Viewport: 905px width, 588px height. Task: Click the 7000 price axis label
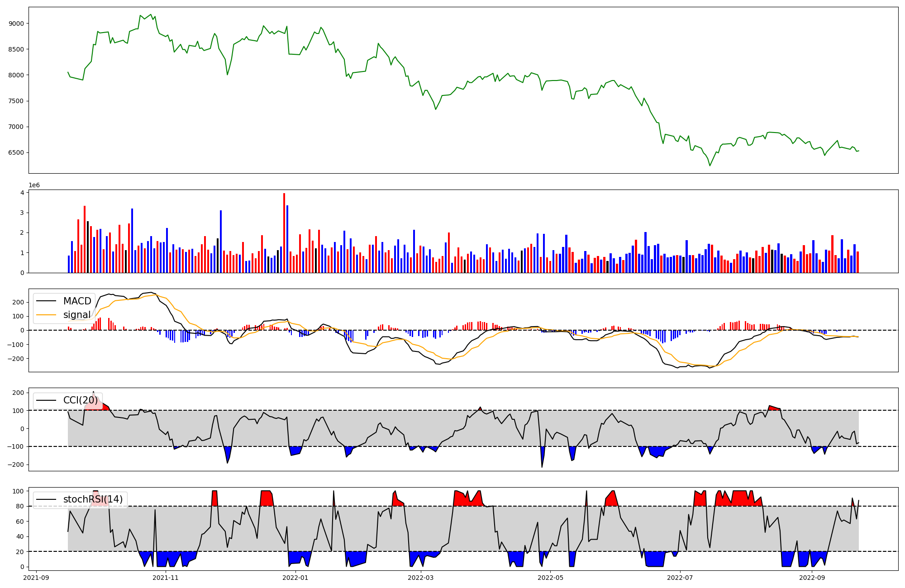pyautogui.click(x=16, y=127)
